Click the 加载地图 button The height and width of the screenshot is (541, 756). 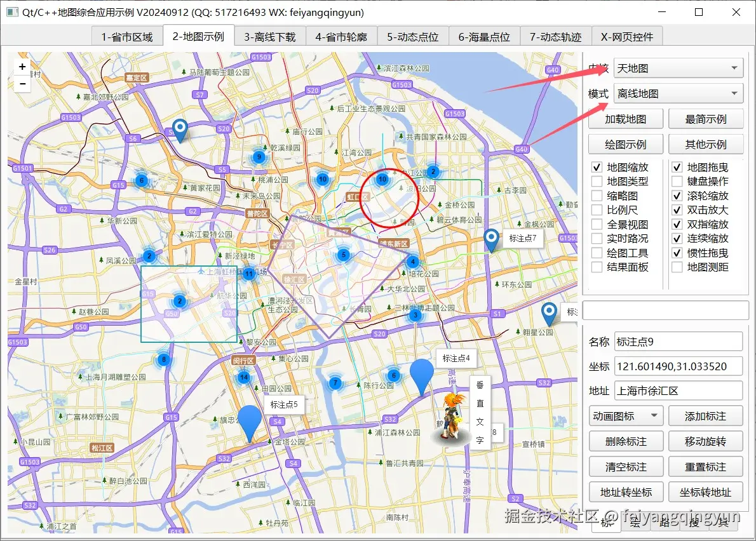point(626,118)
